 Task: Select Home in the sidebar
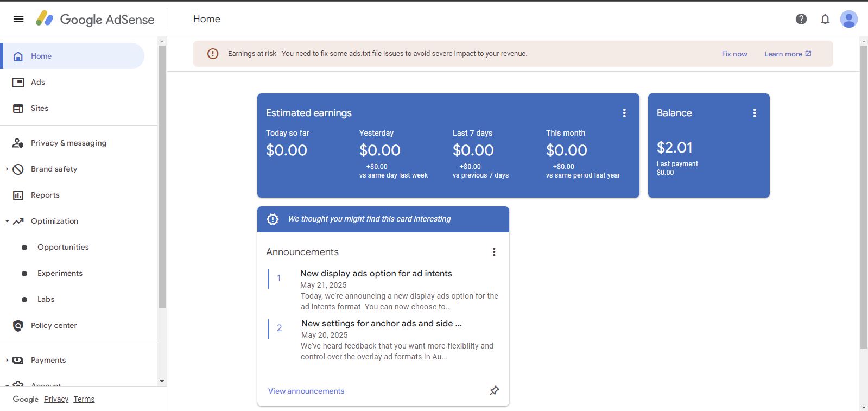[73, 56]
